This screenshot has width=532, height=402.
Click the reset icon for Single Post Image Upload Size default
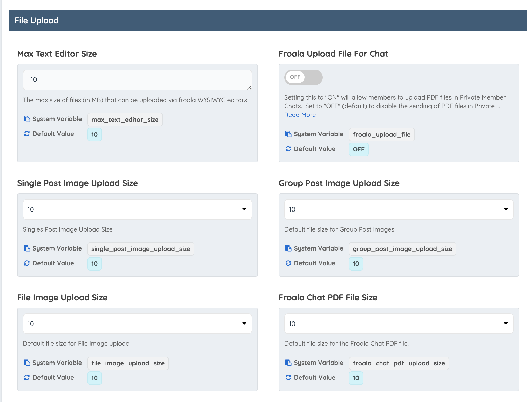pyautogui.click(x=27, y=263)
